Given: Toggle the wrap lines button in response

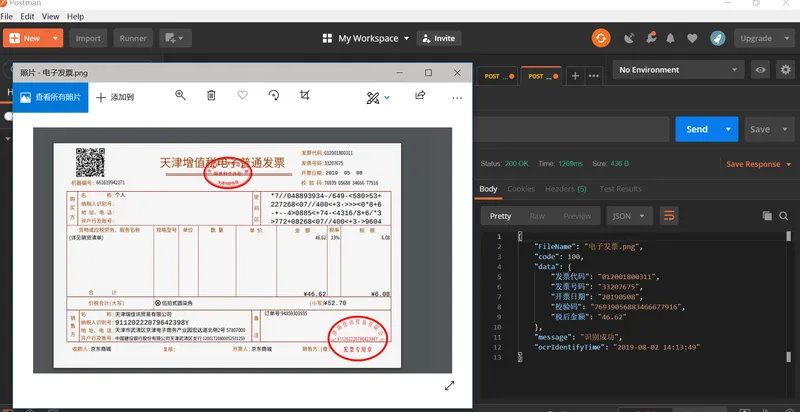Looking at the screenshot, I should click(669, 216).
